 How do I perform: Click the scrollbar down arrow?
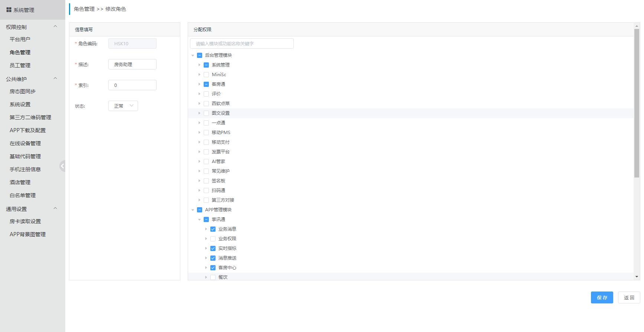637,277
